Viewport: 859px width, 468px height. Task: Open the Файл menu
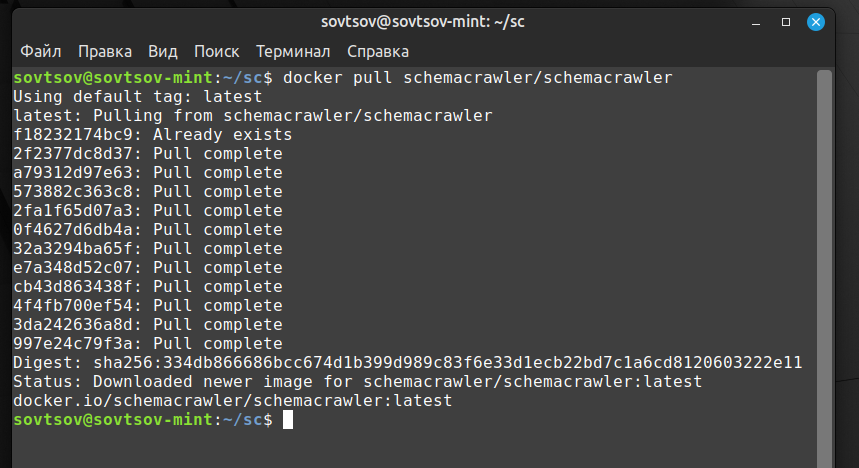pyautogui.click(x=41, y=52)
